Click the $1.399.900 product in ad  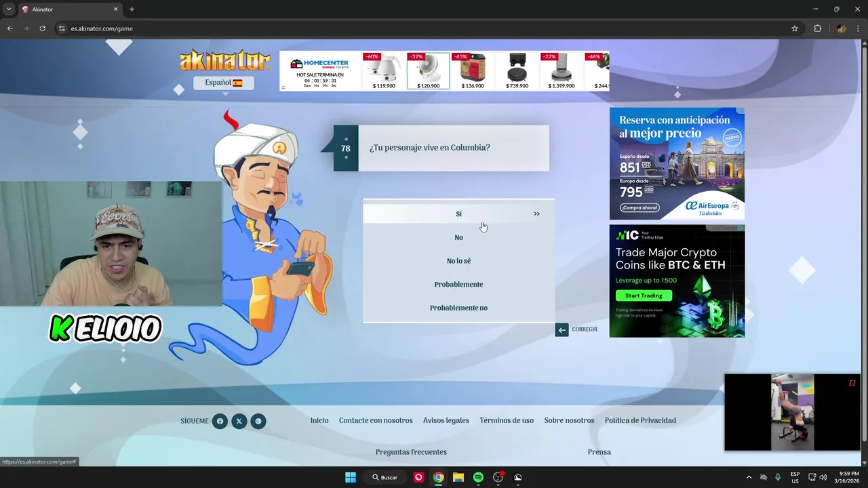tap(561, 71)
